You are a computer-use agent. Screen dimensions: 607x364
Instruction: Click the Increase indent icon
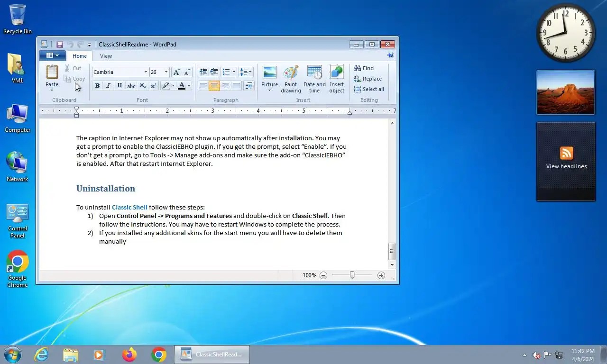214,72
